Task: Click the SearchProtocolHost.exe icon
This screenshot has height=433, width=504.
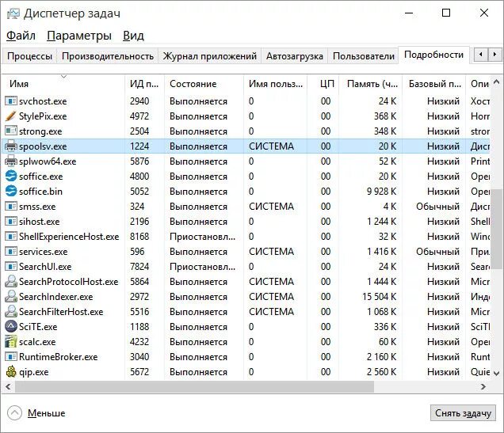Action: coord(10,282)
